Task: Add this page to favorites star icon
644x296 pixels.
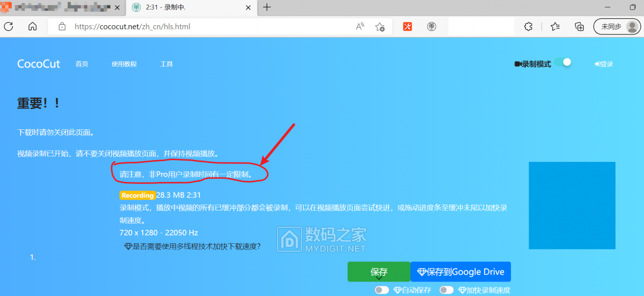Action: pos(380,27)
